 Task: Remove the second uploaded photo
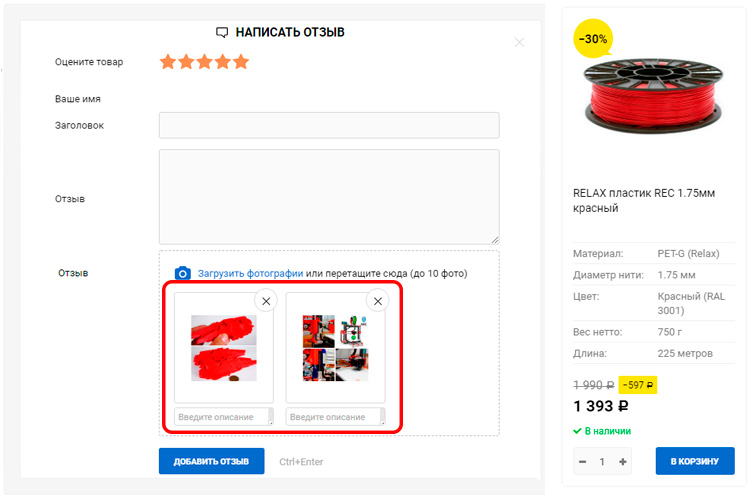(378, 301)
